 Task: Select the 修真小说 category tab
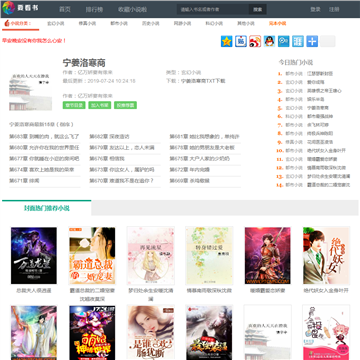pyautogui.click(x=87, y=23)
